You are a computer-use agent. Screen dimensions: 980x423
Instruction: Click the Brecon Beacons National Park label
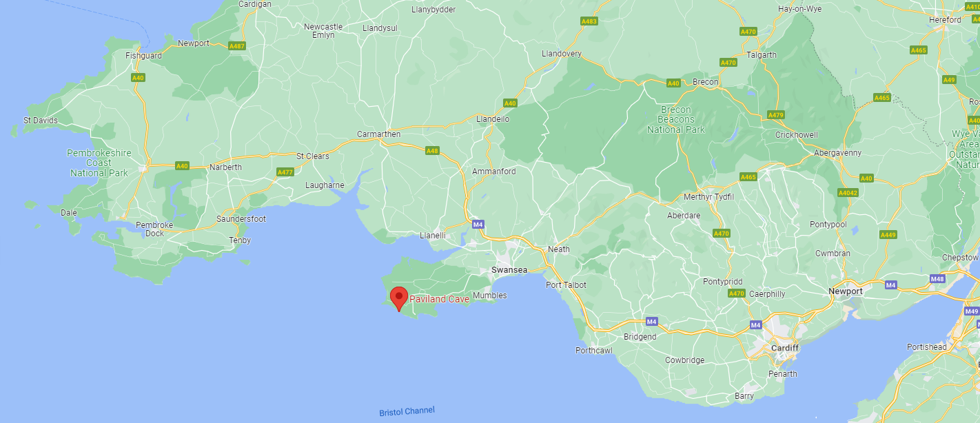(675, 120)
